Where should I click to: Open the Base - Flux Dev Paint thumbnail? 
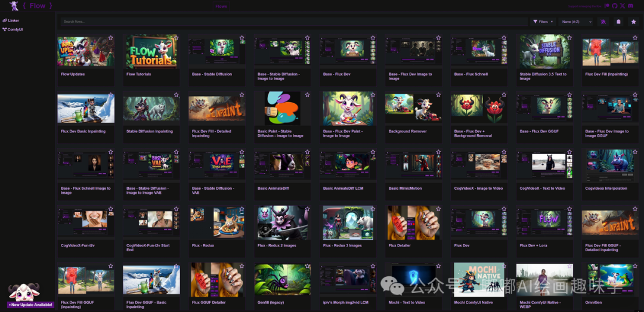(x=348, y=109)
